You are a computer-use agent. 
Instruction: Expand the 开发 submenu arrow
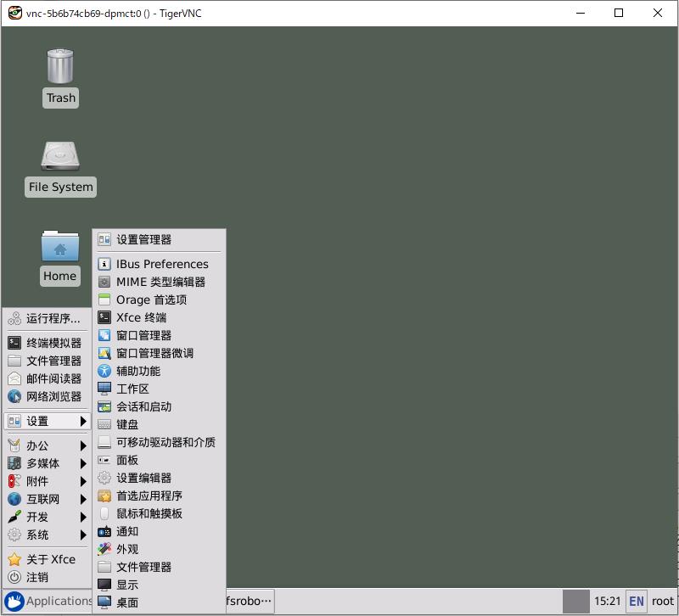(x=83, y=517)
